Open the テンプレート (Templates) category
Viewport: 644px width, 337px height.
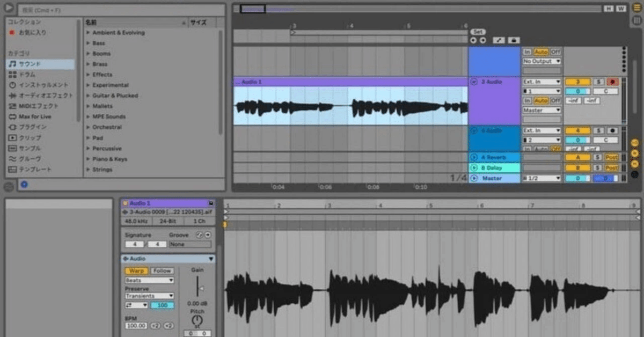(40, 170)
